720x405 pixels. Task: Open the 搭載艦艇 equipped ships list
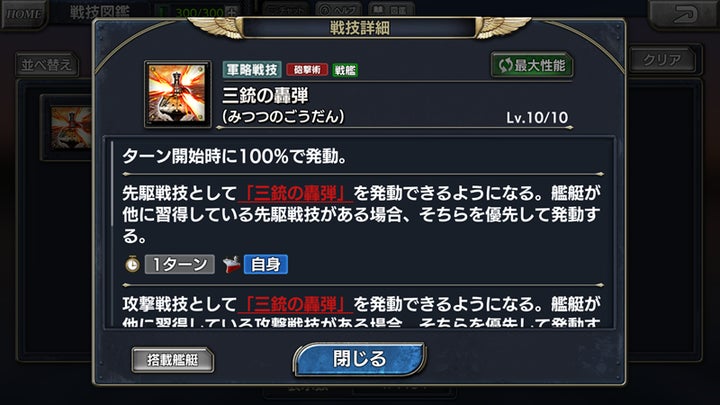[x=172, y=360]
